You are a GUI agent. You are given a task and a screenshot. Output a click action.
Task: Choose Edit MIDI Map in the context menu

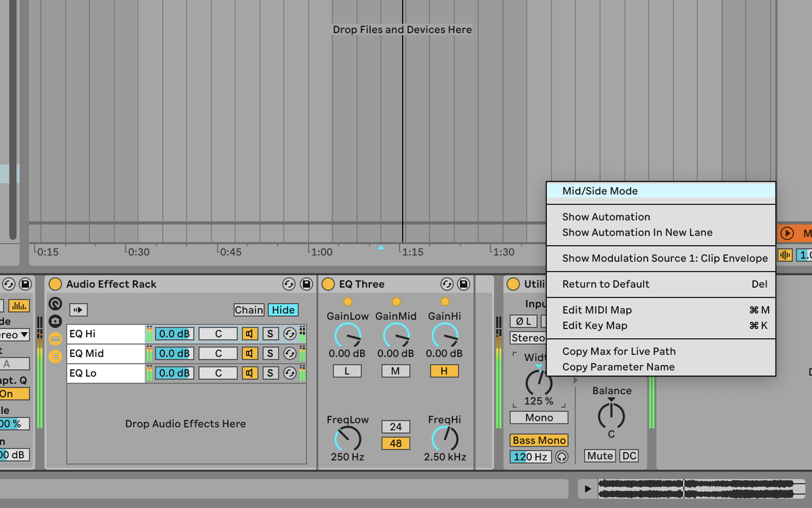click(597, 310)
